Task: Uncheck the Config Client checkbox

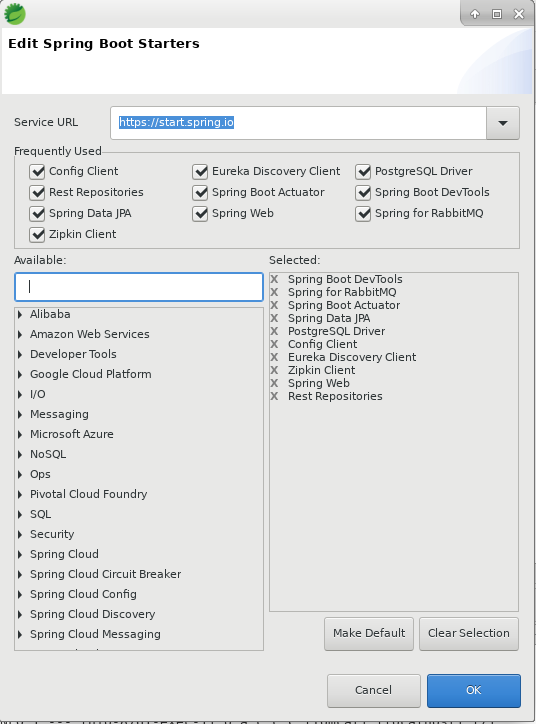Action: (x=37, y=171)
